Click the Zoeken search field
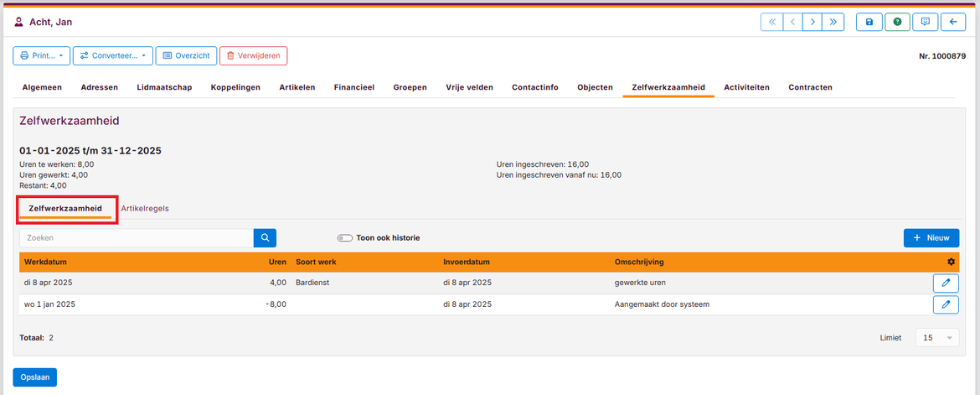The image size is (980, 395). [136, 238]
